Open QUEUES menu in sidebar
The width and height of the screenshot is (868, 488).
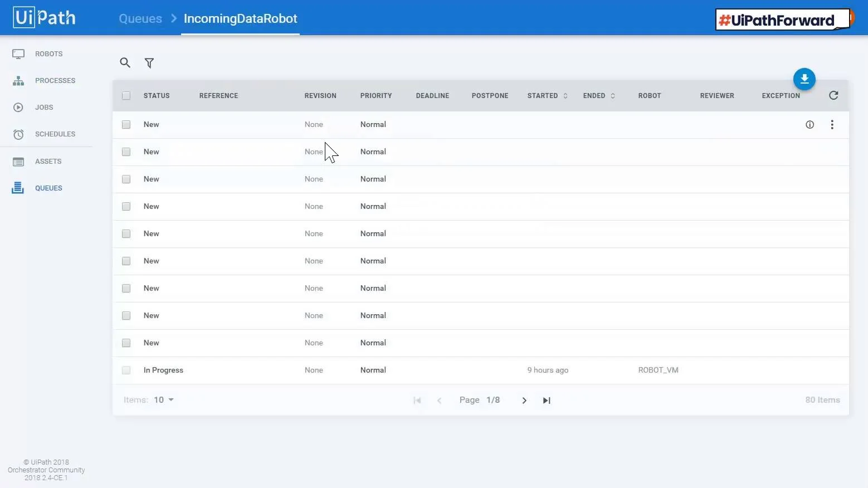tap(48, 188)
